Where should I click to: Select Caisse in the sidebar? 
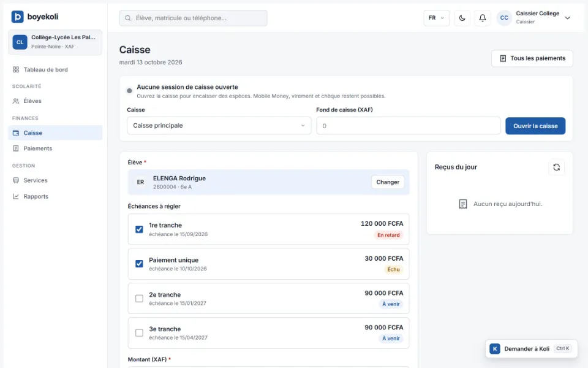pos(55,133)
